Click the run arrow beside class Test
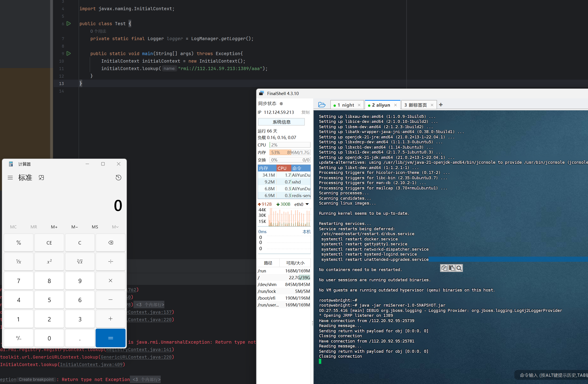Viewport: 588px width, 384px height. (x=69, y=23)
